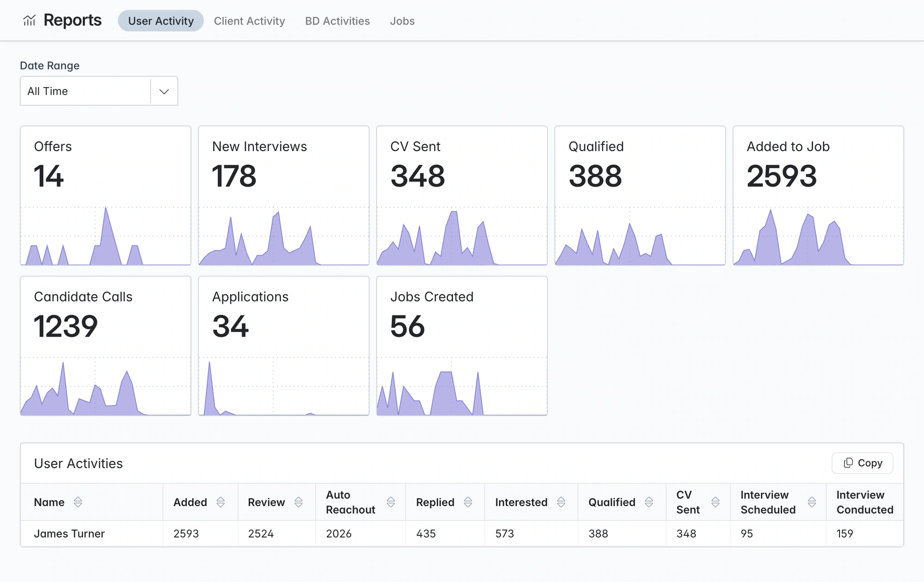The height and width of the screenshot is (582, 924).
Task: Sort by Qualified column icon
Action: (649, 502)
